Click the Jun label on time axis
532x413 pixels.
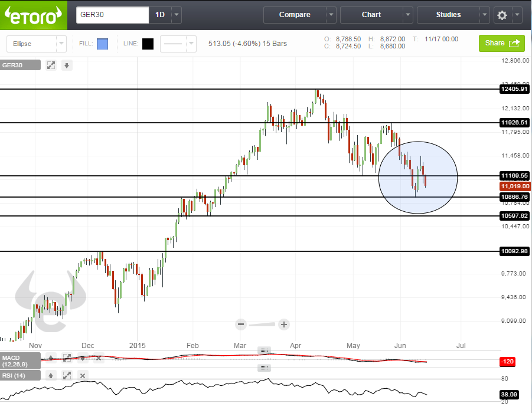click(400, 346)
